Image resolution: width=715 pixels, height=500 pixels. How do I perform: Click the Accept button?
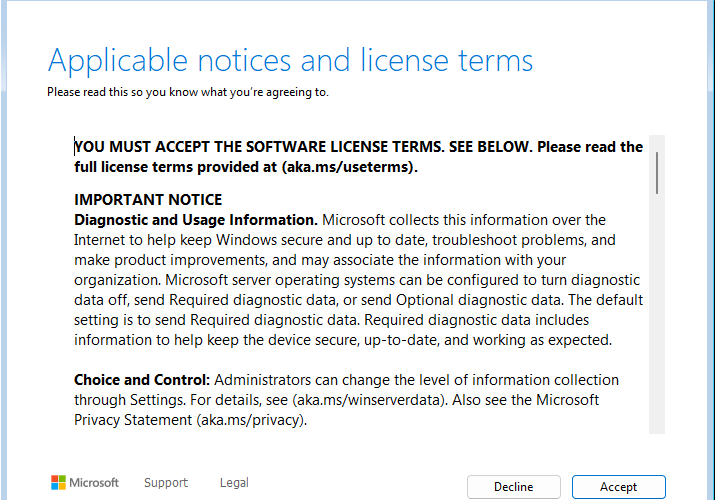(x=618, y=487)
